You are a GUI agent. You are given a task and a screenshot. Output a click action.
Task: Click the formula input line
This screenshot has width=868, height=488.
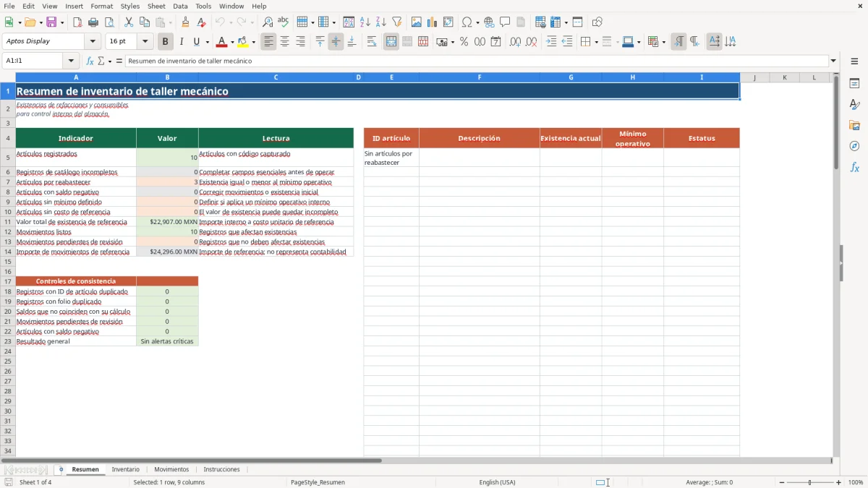tap(476, 61)
